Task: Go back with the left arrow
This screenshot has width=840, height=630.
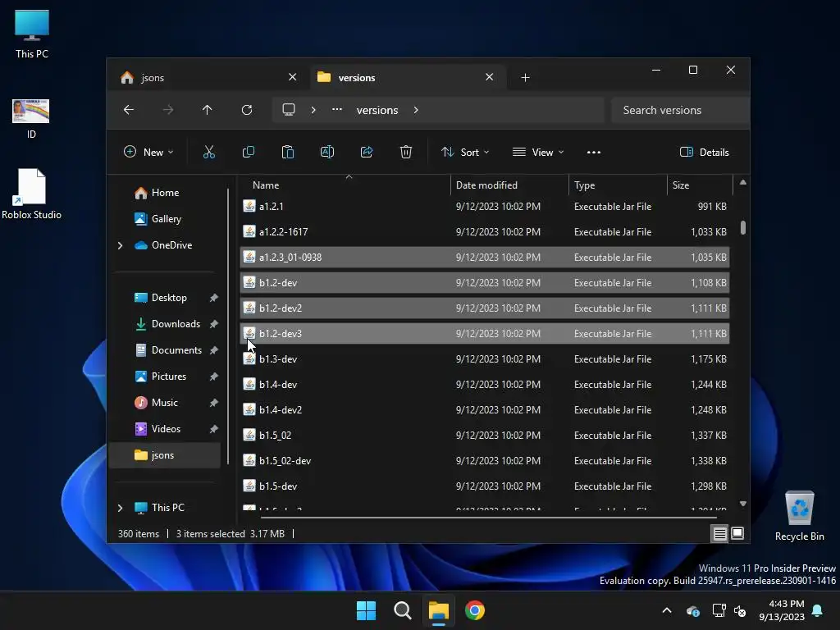Action: 129,110
